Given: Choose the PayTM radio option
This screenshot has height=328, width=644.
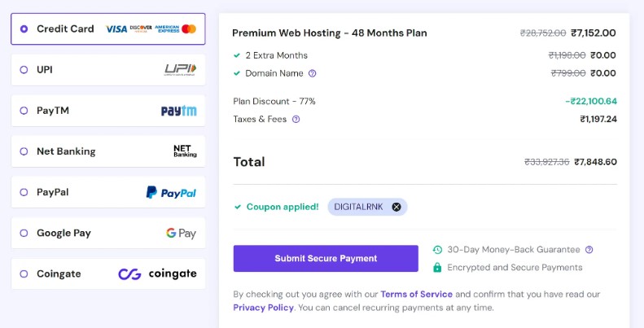Looking at the screenshot, I should [x=24, y=111].
